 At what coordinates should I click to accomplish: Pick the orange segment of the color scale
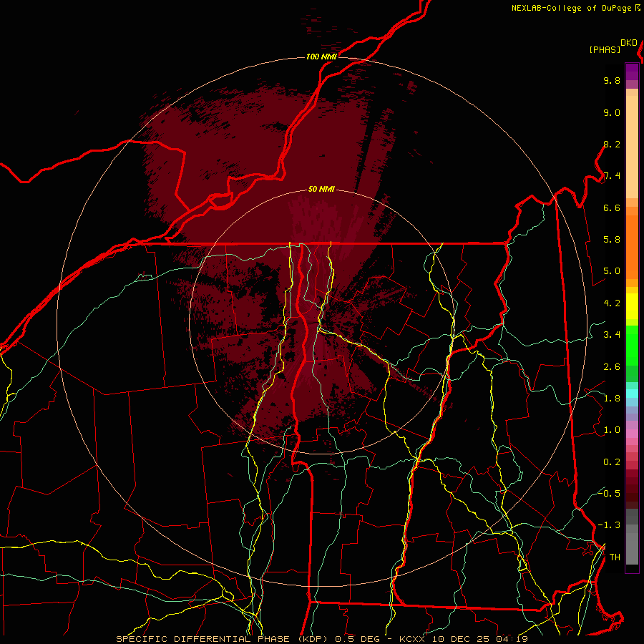(632, 247)
